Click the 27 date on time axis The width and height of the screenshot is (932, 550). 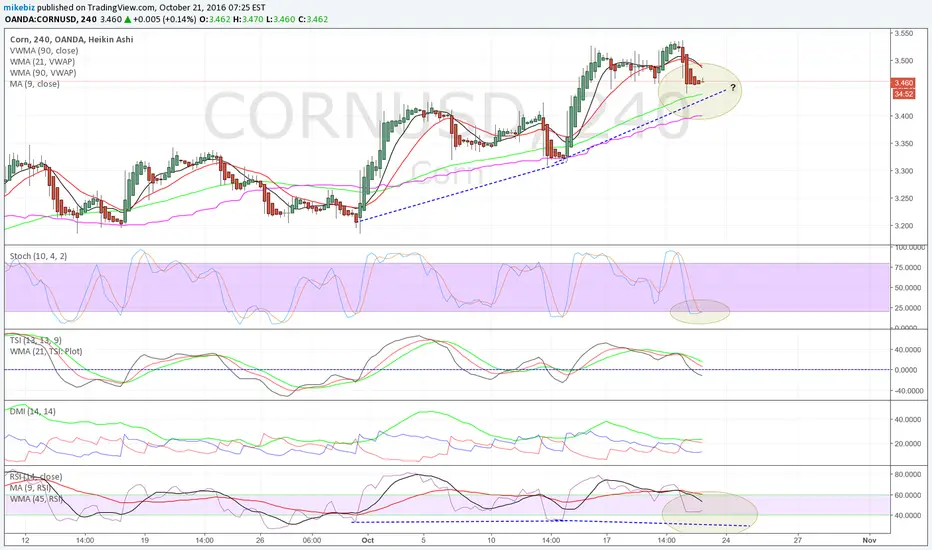tap(798, 540)
